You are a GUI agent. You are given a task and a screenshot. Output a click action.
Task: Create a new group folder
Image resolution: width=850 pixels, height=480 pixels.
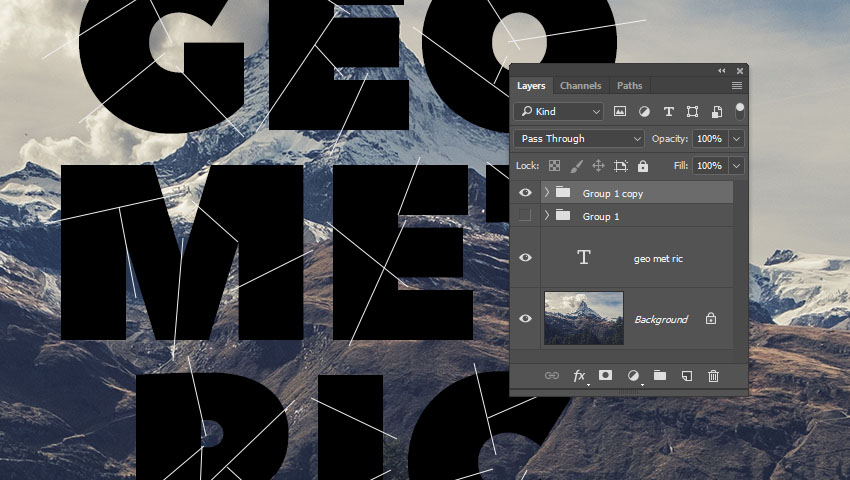(660, 376)
